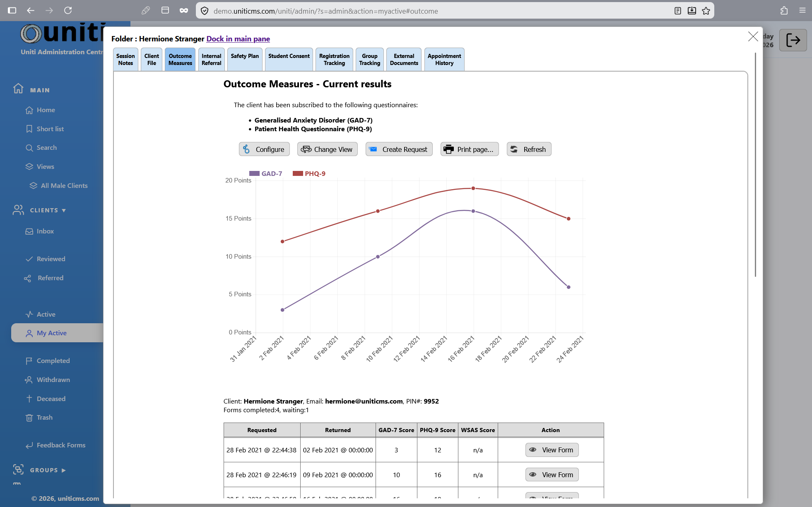812x507 pixels.
Task: Click the 16 Feb PHQ-9 data point
Action: coord(473,188)
